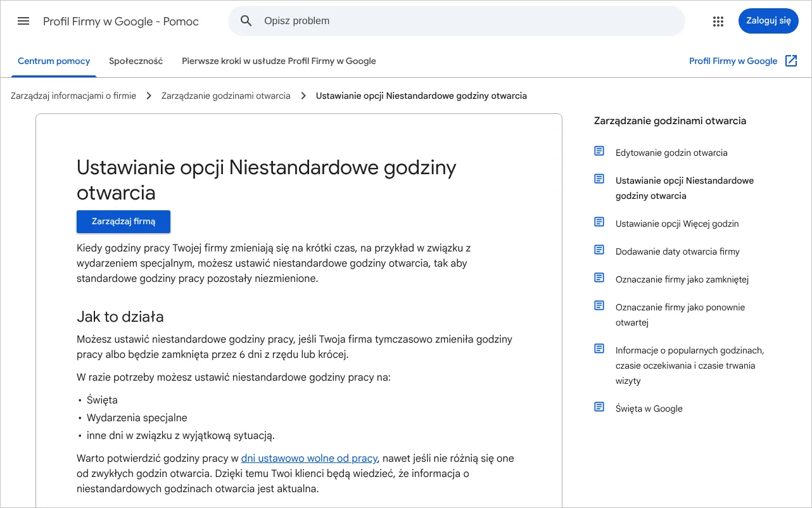
Task: Click the Zarządzaj firmą button
Action: pyautogui.click(x=124, y=222)
